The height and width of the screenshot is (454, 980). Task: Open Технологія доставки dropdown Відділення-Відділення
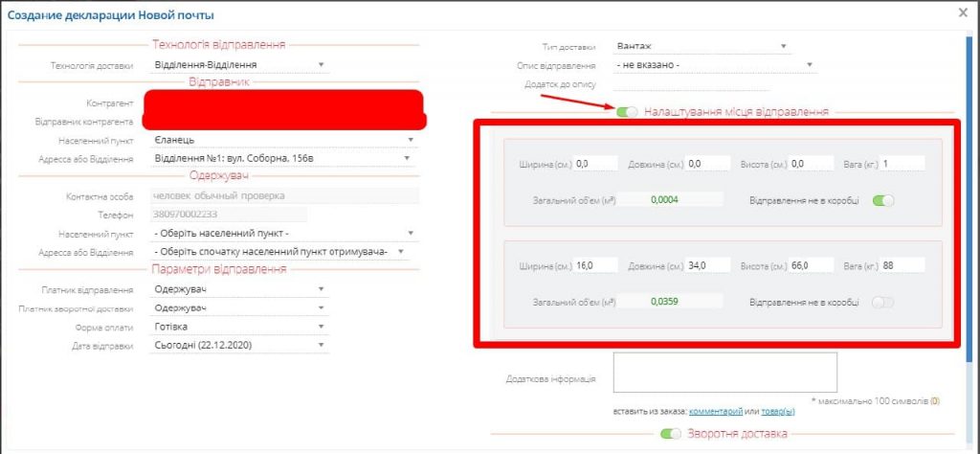(x=239, y=64)
